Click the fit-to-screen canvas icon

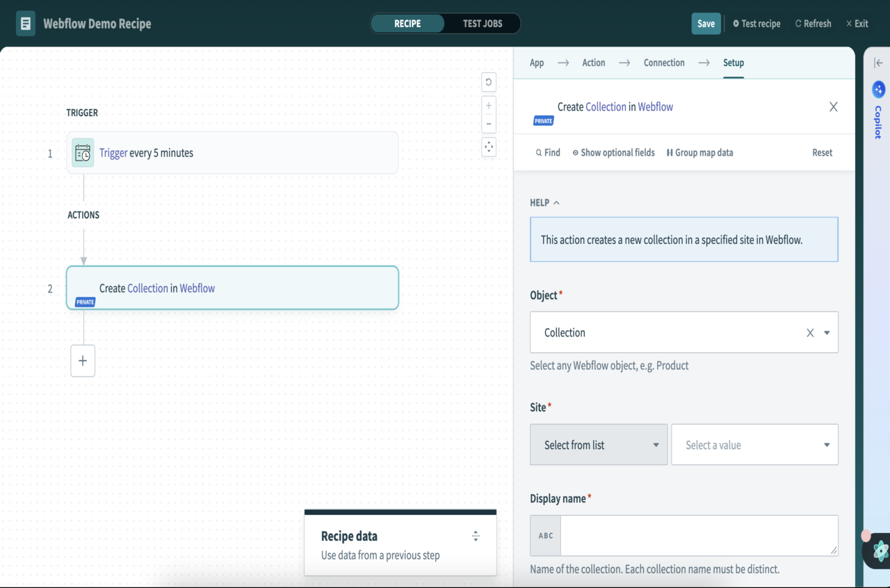point(489,147)
